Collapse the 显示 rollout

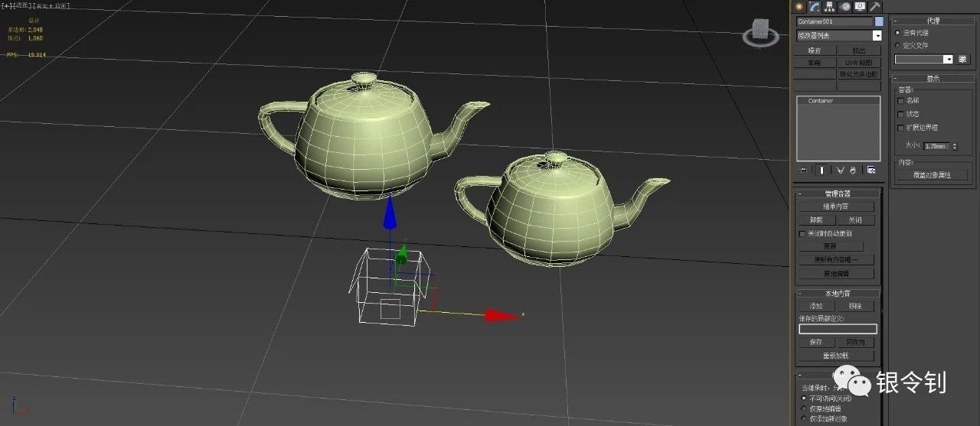pyautogui.click(x=932, y=78)
